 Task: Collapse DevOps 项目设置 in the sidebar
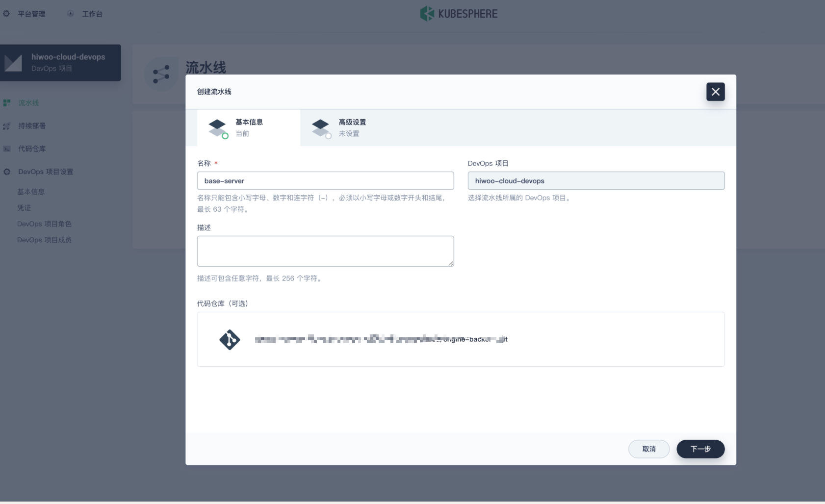pyautogui.click(x=46, y=172)
